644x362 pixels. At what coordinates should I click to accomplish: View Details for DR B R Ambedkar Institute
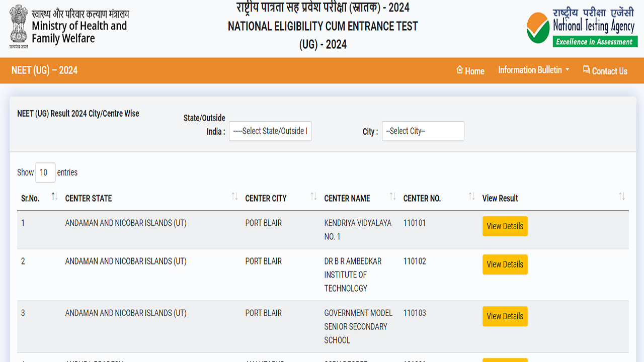pos(505,264)
